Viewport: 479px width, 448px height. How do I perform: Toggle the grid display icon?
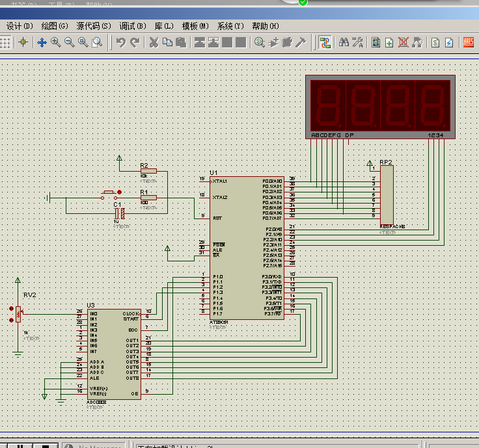click(5, 42)
